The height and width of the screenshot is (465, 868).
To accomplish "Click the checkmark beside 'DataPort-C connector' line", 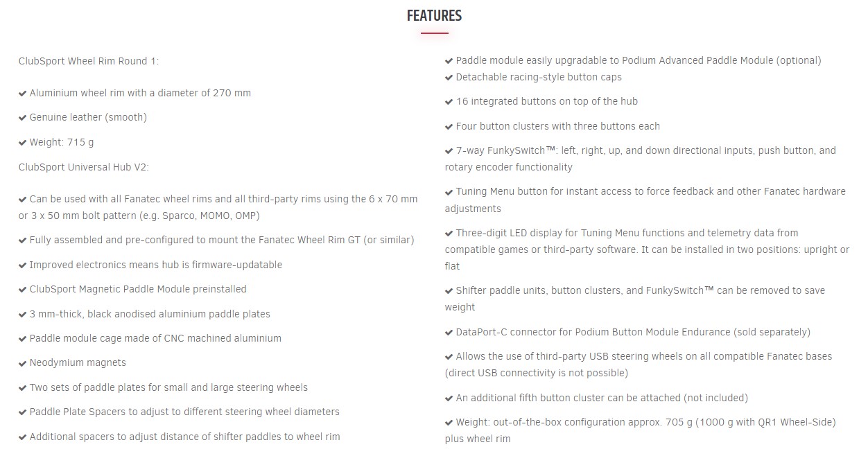I will 449,333.
